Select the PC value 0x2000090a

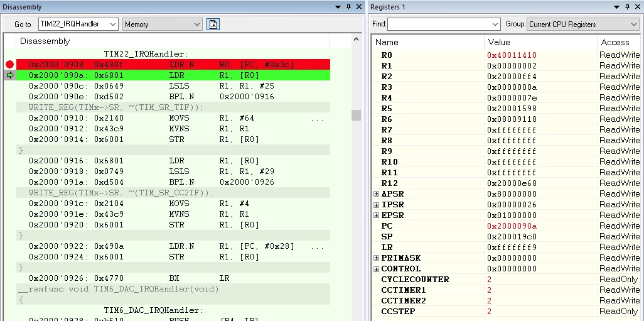(x=512, y=226)
